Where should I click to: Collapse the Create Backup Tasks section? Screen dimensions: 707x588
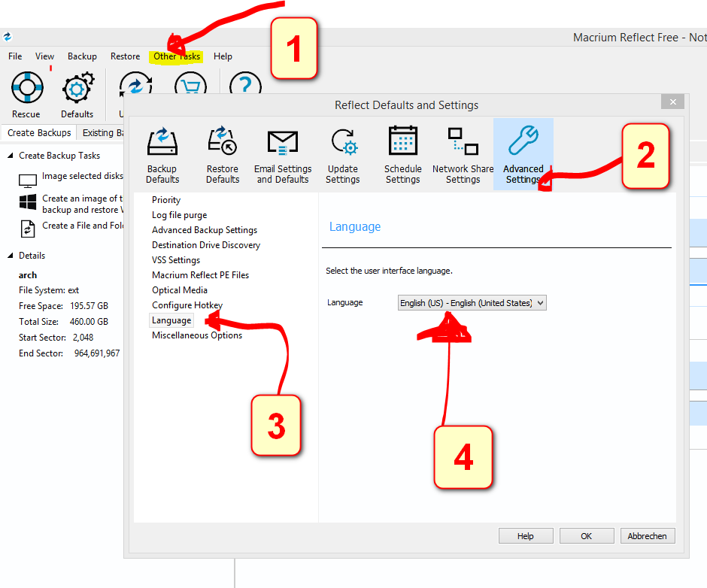[10, 156]
